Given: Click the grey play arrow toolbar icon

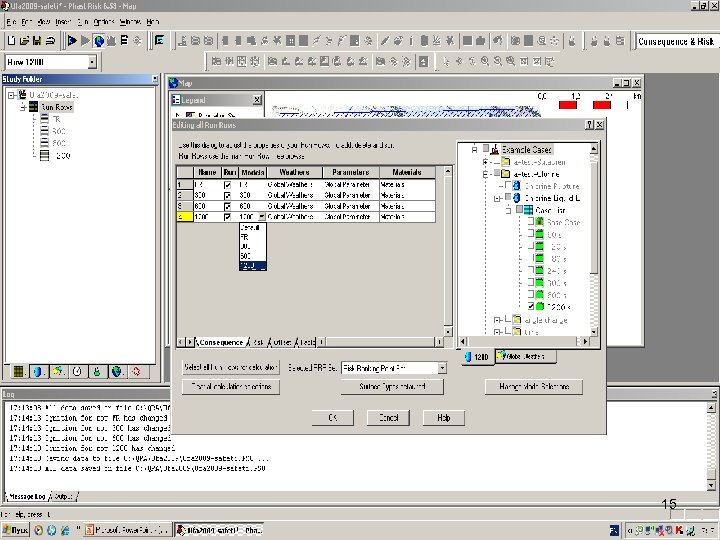Looking at the screenshot, I should click(x=85, y=41).
